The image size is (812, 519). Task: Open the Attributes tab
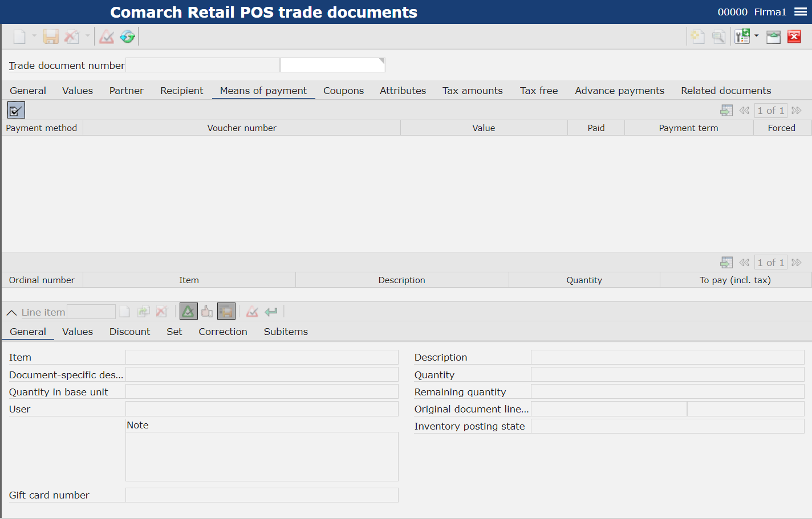click(x=403, y=91)
